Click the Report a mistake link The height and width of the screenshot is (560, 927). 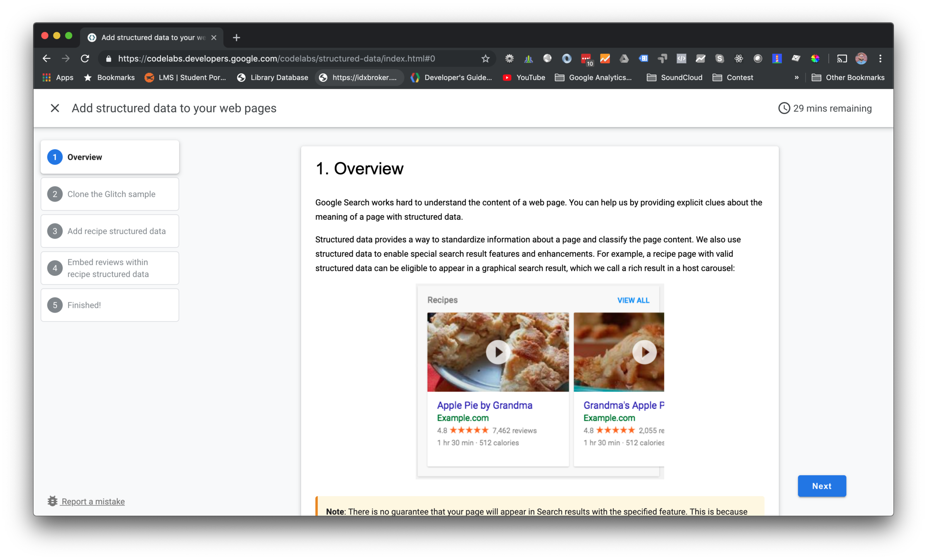pos(93,502)
